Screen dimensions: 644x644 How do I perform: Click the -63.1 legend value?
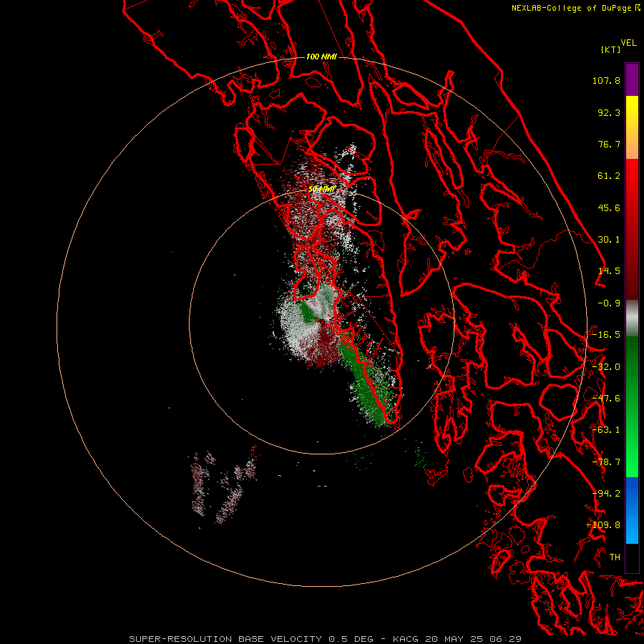pos(606,430)
